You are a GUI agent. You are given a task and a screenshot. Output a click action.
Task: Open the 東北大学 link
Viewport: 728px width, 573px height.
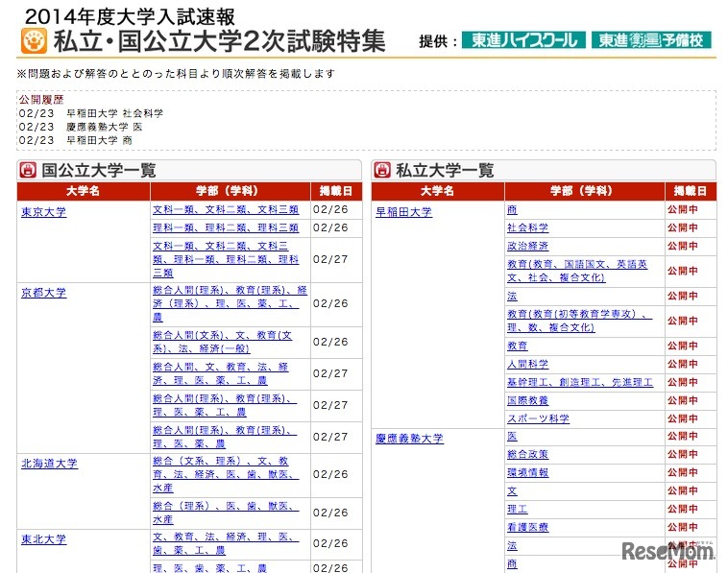coord(43,539)
